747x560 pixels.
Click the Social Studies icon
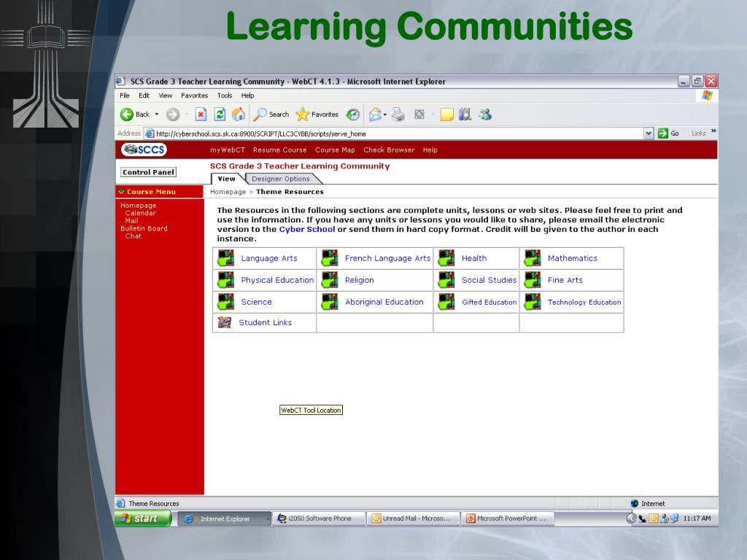pos(446,280)
